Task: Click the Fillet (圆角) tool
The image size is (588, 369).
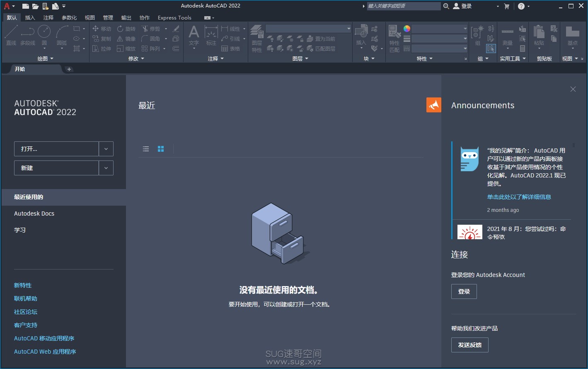Action: pos(151,39)
